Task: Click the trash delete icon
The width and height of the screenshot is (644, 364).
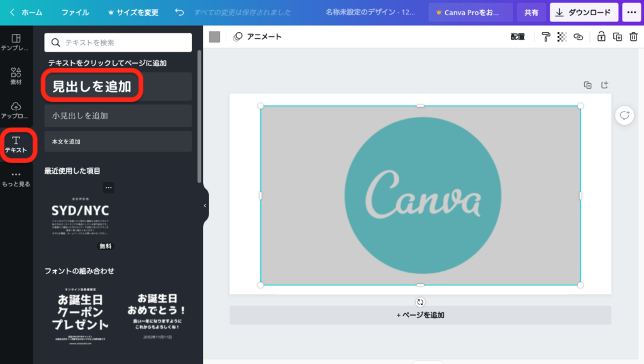Action: 634,37
